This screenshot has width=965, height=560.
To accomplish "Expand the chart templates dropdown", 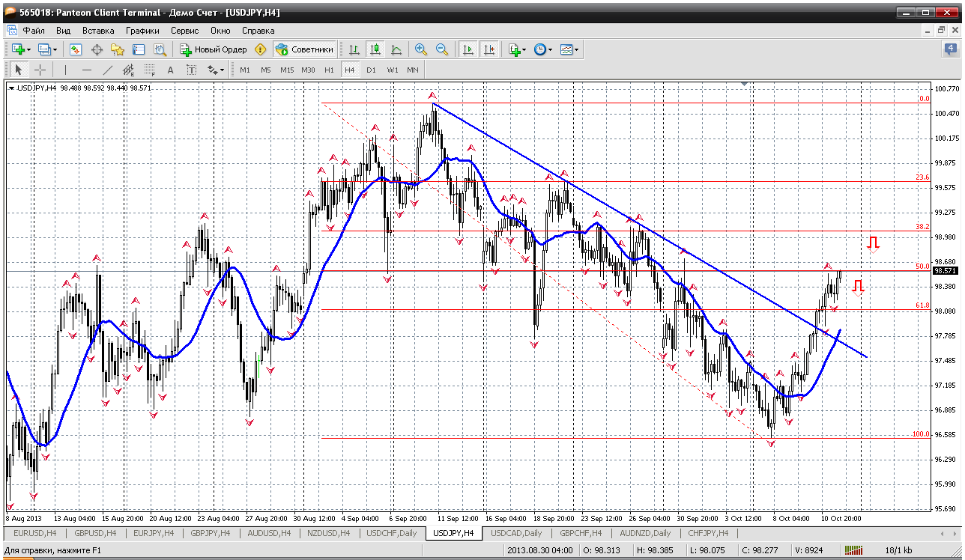I will (577, 49).
